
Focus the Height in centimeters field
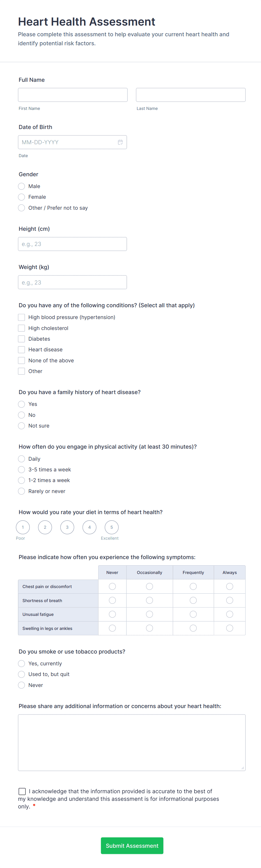coord(72,244)
